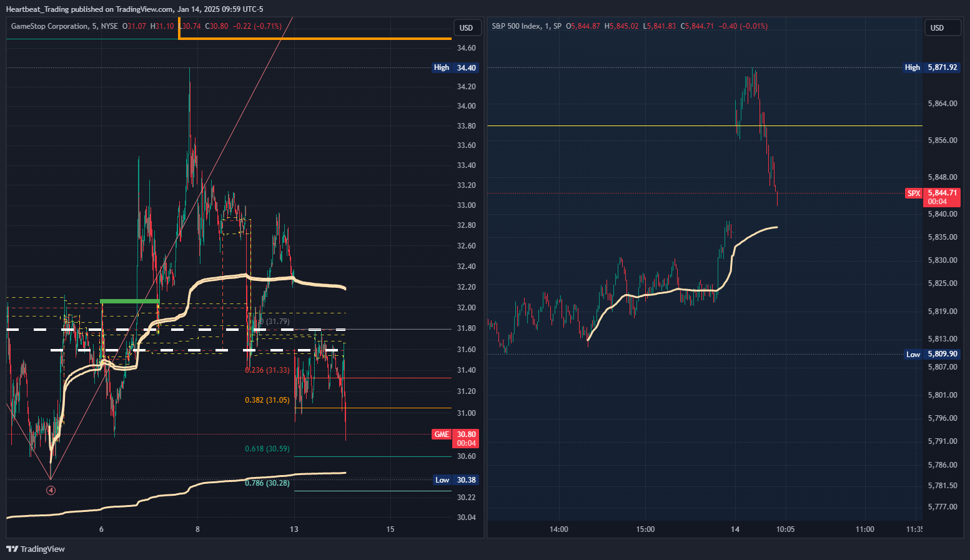The image size is (970, 560).
Task: Click 5,864.00 on the SPX price scale
Action: pyautogui.click(x=943, y=104)
